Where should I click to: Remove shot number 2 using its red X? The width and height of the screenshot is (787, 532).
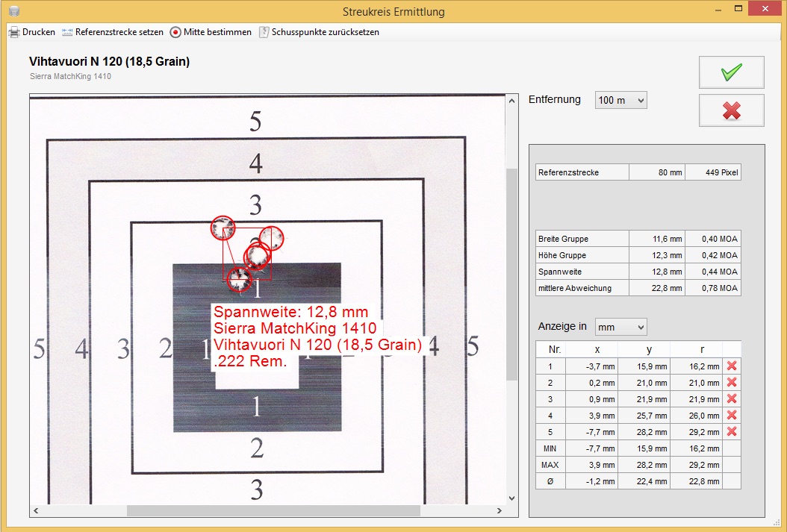pyautogui.click(x=732, y=383)
